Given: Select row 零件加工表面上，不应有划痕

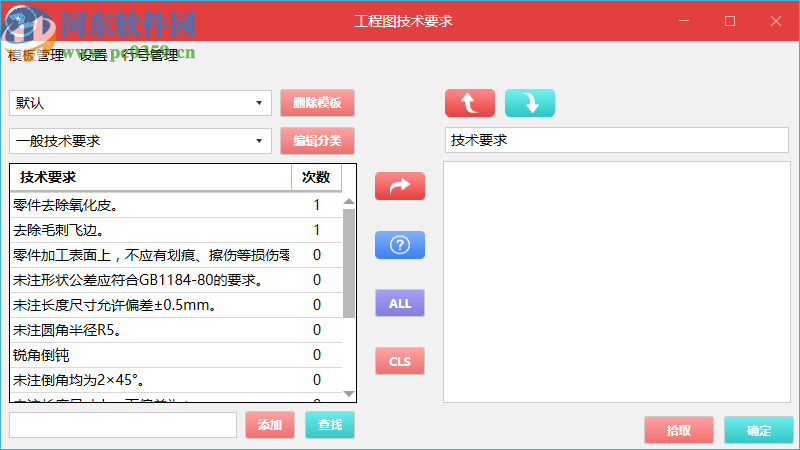Looking at the screenshot, I should tap(176, 255).
